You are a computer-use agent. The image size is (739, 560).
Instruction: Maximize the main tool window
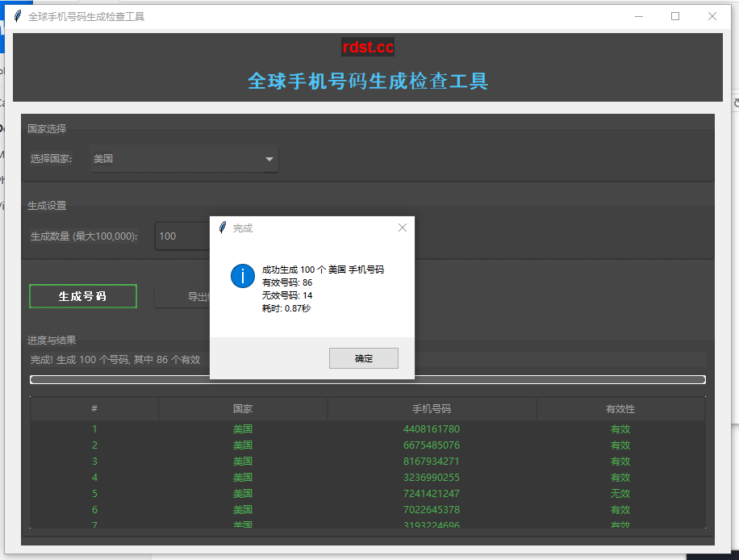click(675, 16)
